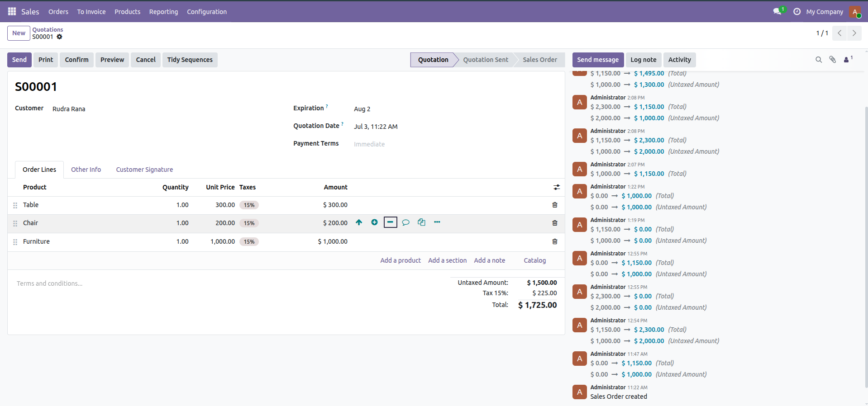The image size is (868, 406).
Task: Open attachments paperclip icon in chatter
Action: [x=832, y=60]
